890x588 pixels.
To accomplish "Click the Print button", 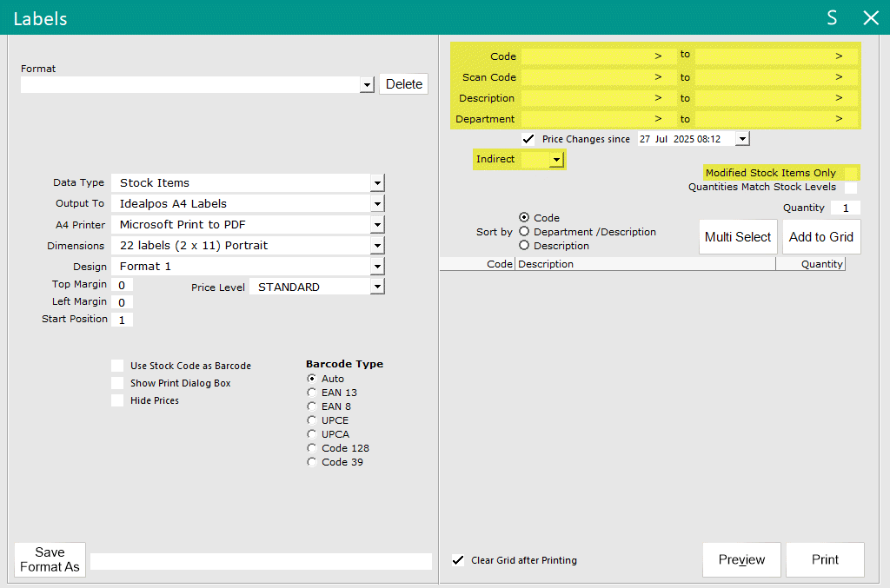I will coord(825,559).
